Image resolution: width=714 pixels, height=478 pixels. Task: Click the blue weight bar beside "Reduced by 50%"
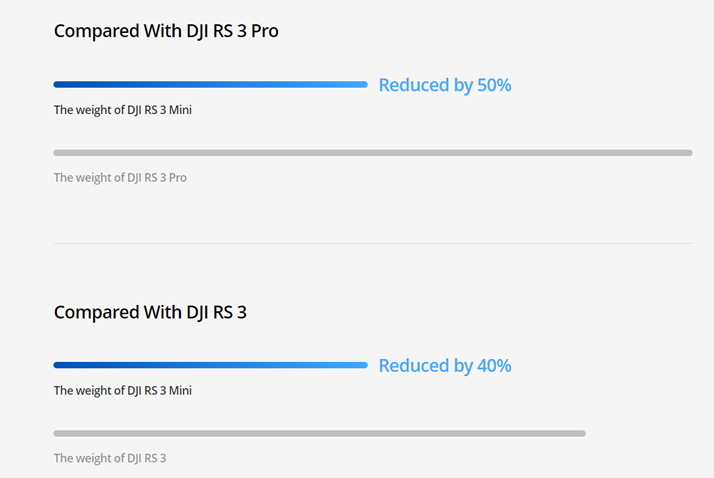pos(210,84)
